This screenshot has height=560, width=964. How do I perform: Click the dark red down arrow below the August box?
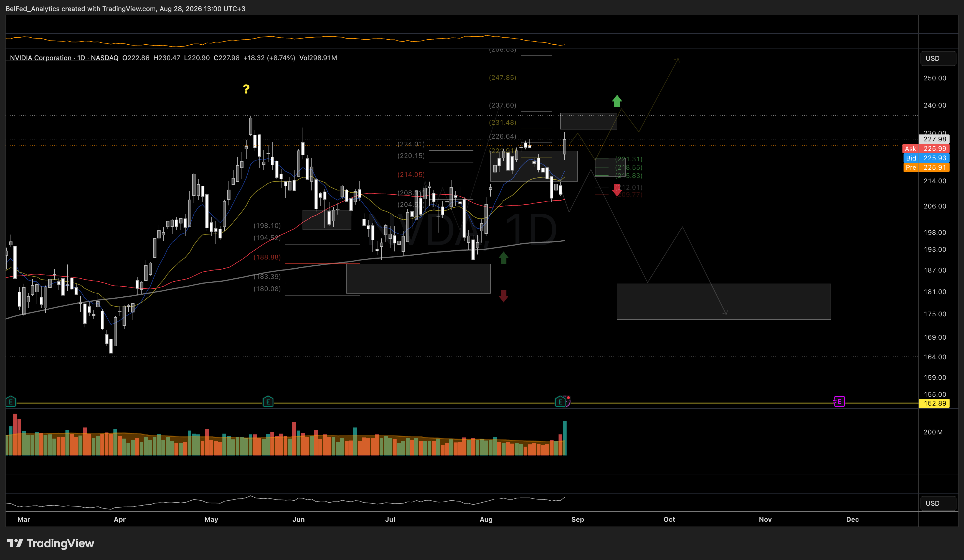[503, 296]
